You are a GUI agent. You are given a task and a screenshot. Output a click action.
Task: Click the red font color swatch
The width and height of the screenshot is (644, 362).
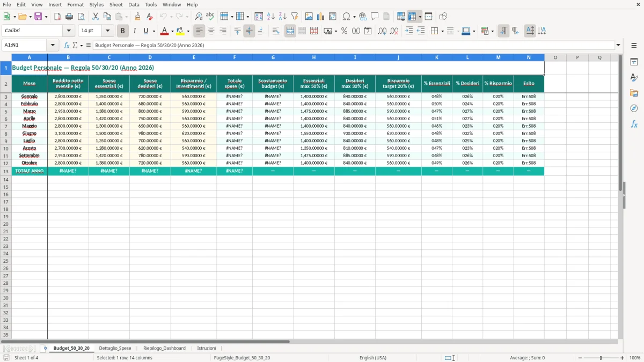pyautogui.click(x=165, y=31)
